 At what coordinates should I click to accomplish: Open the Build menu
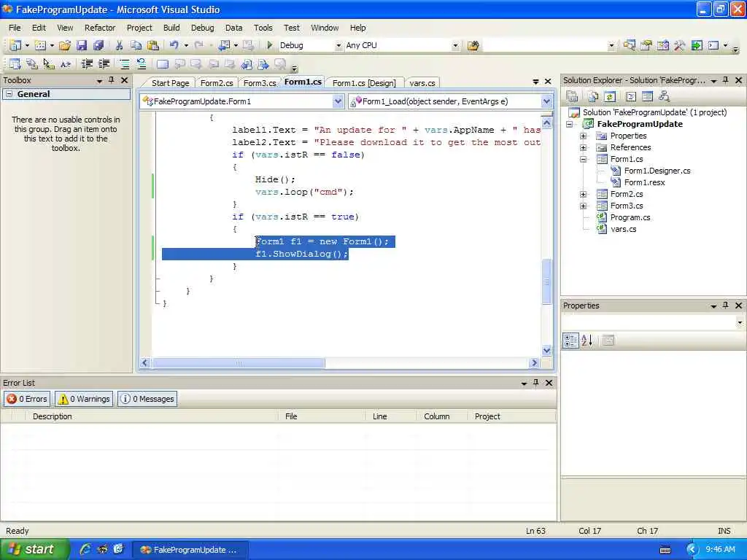pyautogui.click(x=171, y=28)
